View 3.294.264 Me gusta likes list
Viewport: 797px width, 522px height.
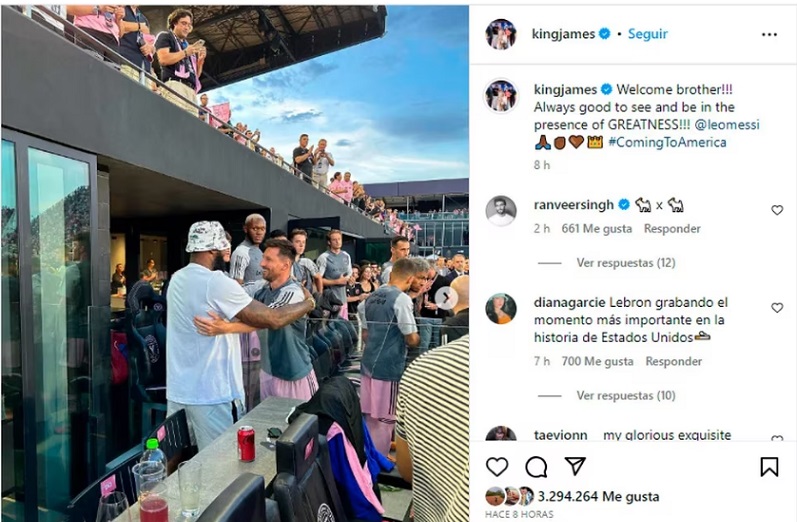pos(598,497)
